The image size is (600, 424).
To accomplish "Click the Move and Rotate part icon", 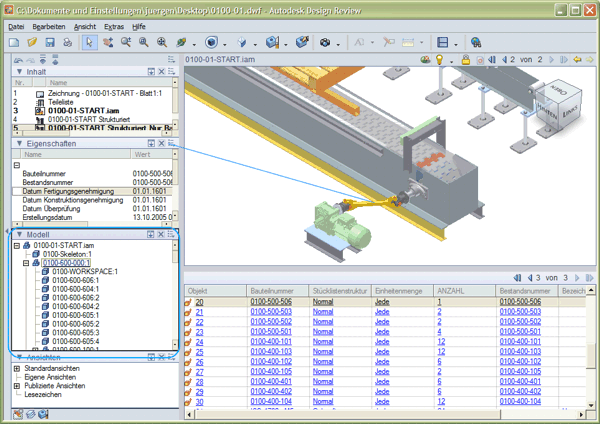I will coord(242,42).
